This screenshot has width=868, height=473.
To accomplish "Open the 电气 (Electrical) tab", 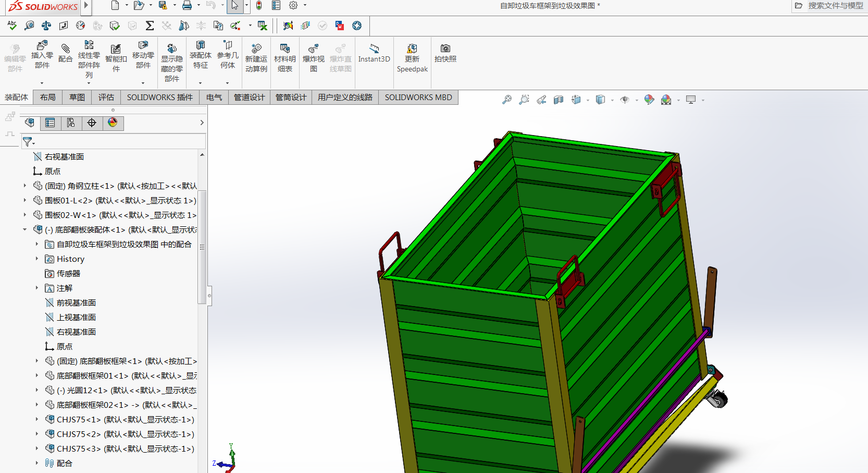I will point(214,98).
